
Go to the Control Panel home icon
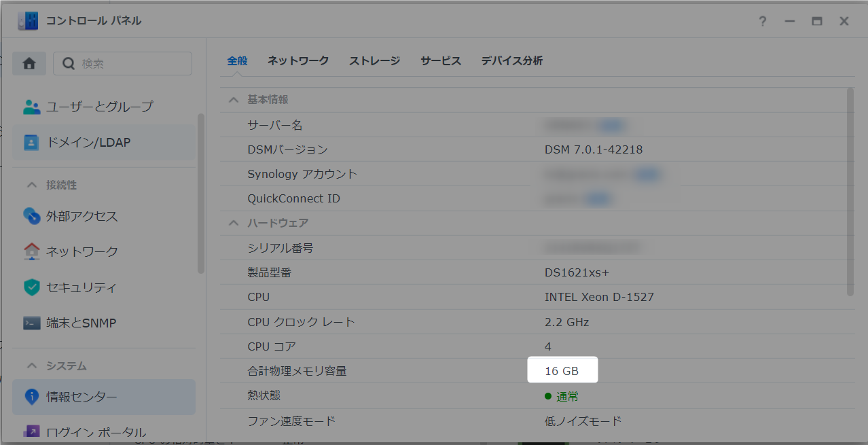click(x=29, y=63)
